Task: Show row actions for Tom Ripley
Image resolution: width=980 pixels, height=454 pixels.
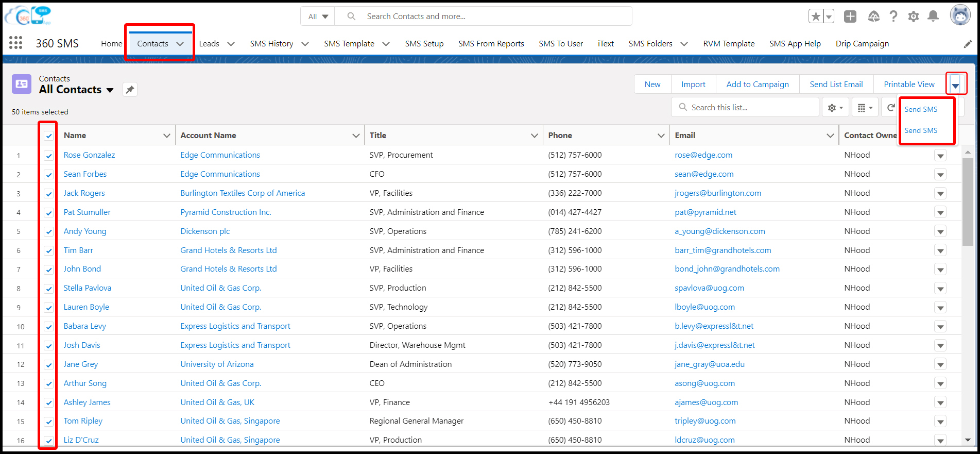Action: point(940,422)
